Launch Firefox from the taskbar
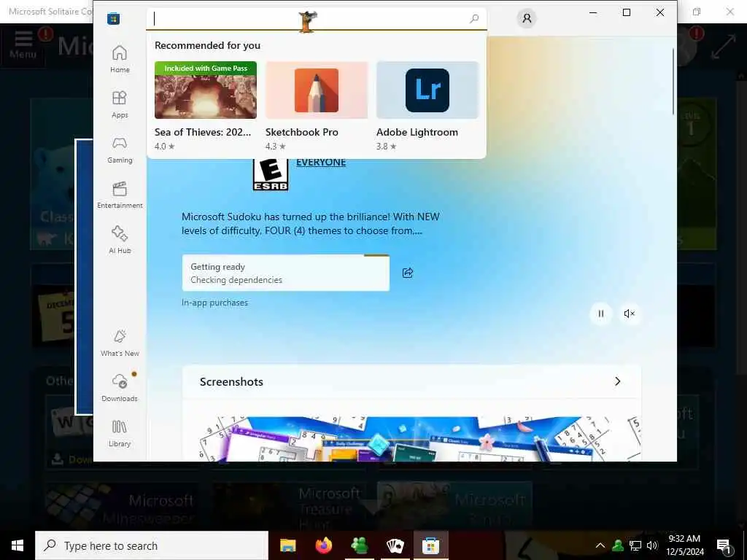The height and width of the screenshot is (560, 747). coord(323,545)
